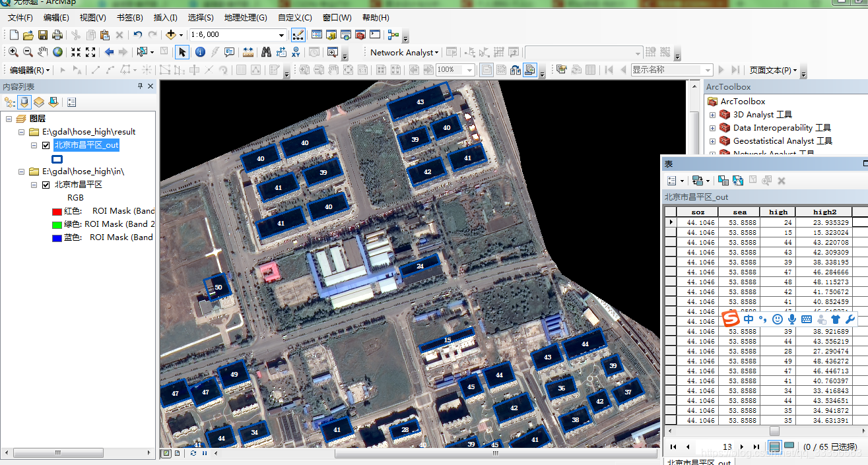
Task: Open the Python window icon
Action: coord(375,35)
